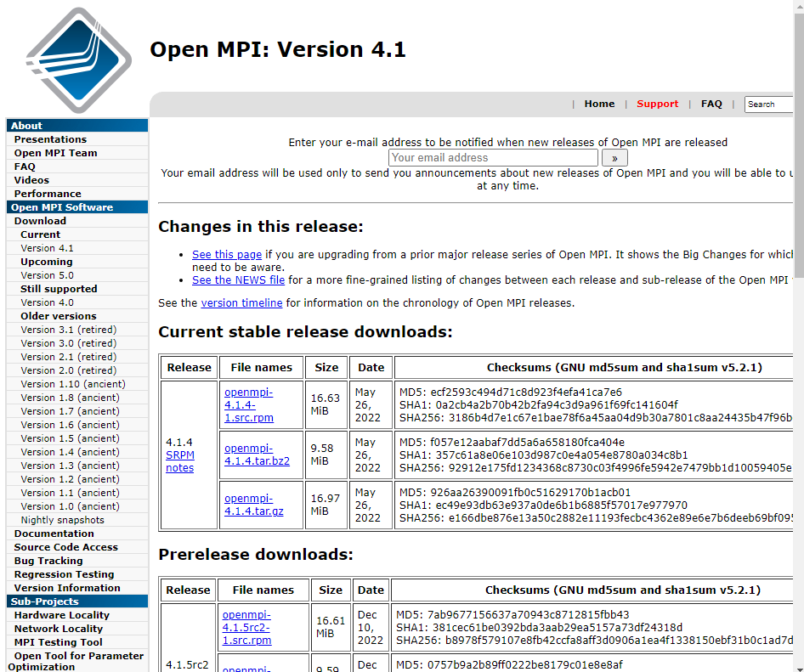Select Version 1.5 (ancient) in sidebar
The height and width of the screenshot is (672, 804).
(70, 438)
